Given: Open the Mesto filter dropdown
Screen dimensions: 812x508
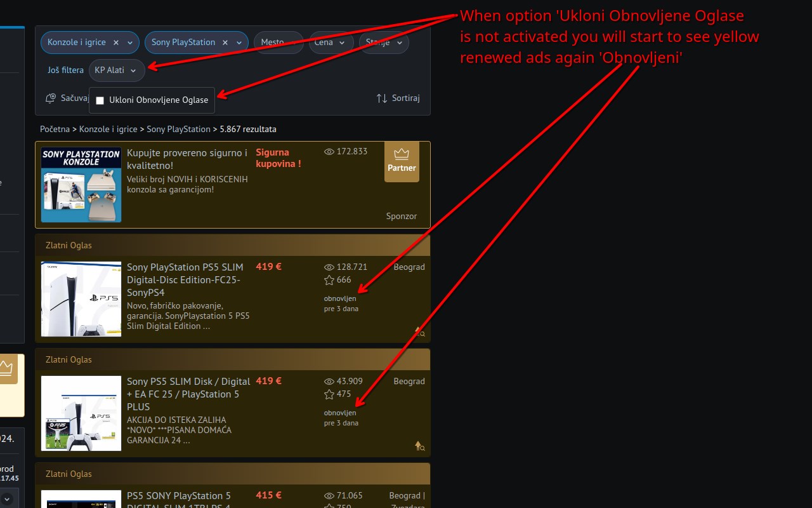Looking at the screenshot, I should tap(278, 43).
